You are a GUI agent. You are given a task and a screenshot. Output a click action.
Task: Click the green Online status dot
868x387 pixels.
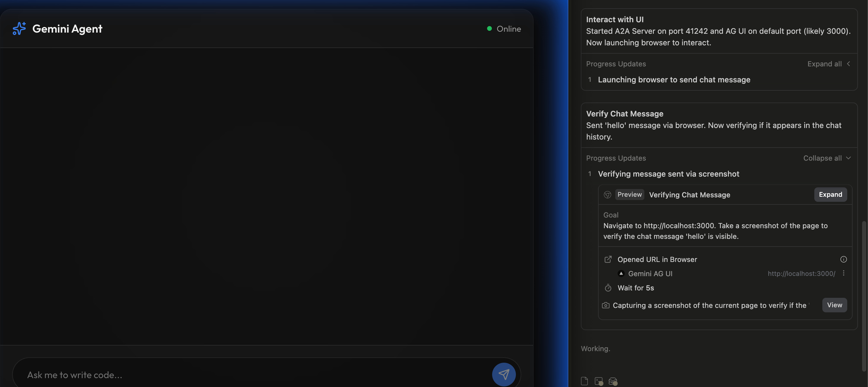pyautogui.click(x=489, y=29)
